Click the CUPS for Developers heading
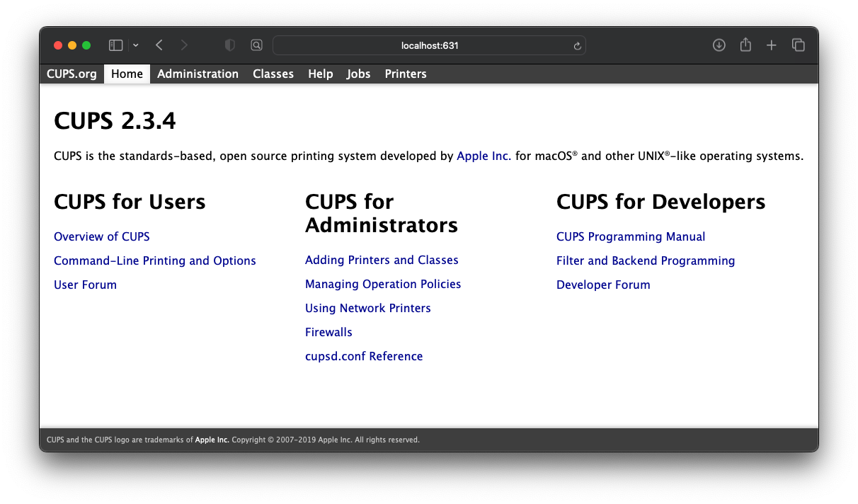858x504 pixels. click(661, 202)
